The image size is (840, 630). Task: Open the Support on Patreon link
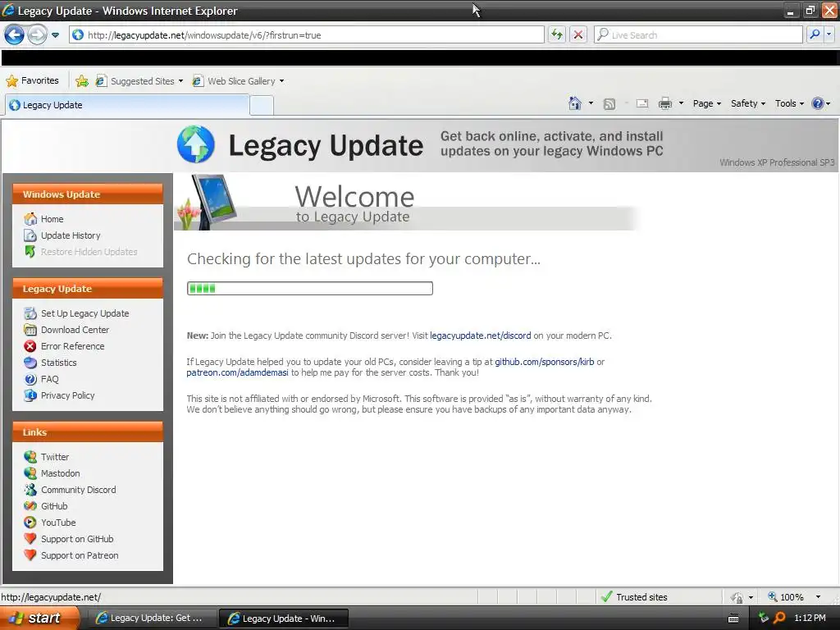pyautogui.click(x=80, y=555)
